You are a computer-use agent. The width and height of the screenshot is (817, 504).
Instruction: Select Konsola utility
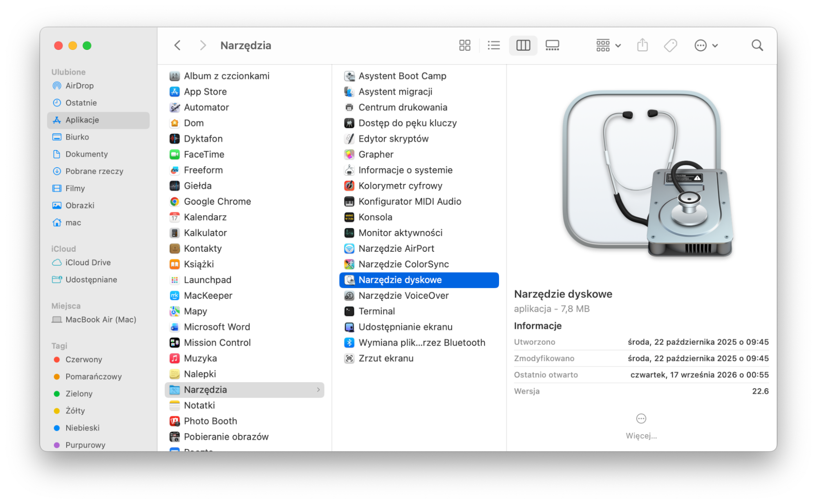(419, 217)
